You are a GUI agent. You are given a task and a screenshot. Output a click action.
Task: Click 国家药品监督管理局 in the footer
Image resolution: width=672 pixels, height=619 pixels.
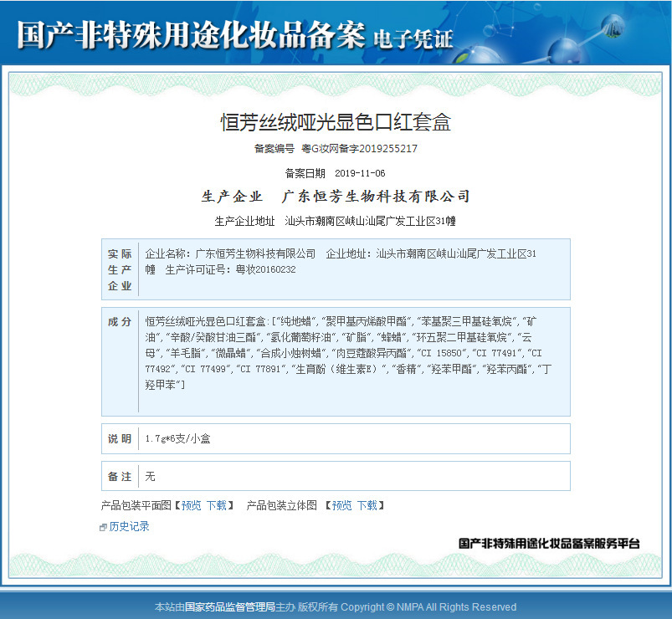[229, 607]
